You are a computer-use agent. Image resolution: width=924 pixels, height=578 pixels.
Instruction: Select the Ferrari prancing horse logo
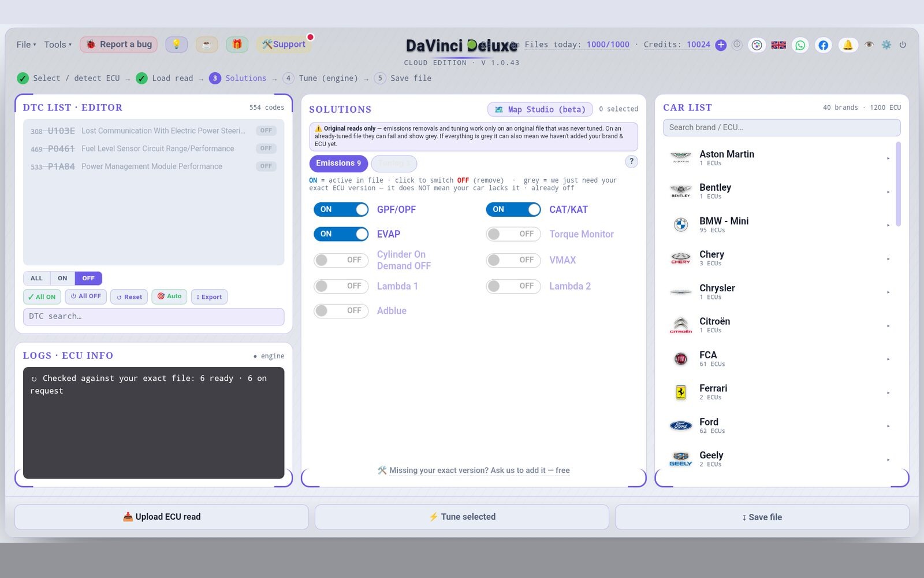click(x=681, y=392)
